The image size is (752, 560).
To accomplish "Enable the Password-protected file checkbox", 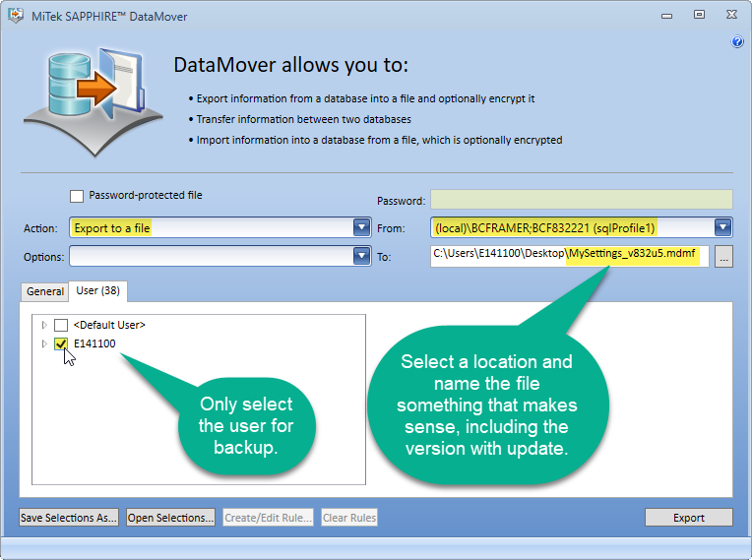I will (76, 196).
